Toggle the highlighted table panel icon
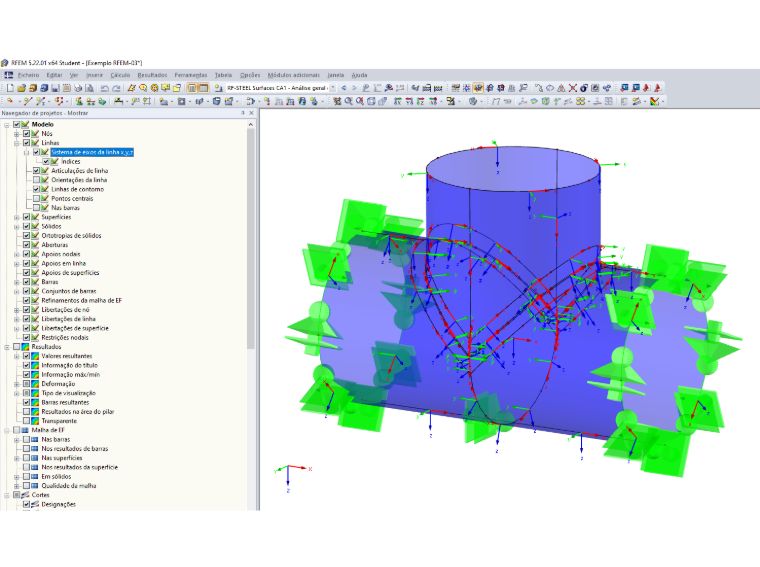Image resolution: width=760 pixels, height=567 pixels. pos(204,88)
